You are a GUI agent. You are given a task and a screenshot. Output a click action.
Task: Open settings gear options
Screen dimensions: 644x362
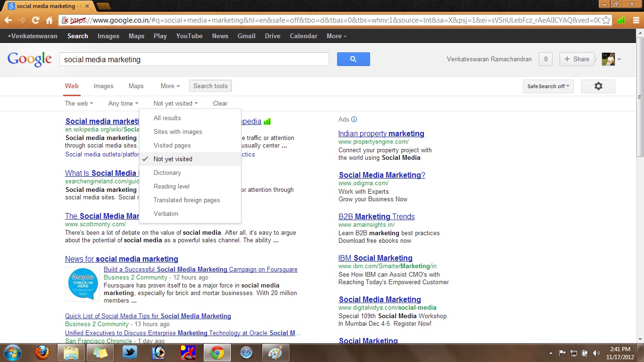click(598, 86)
